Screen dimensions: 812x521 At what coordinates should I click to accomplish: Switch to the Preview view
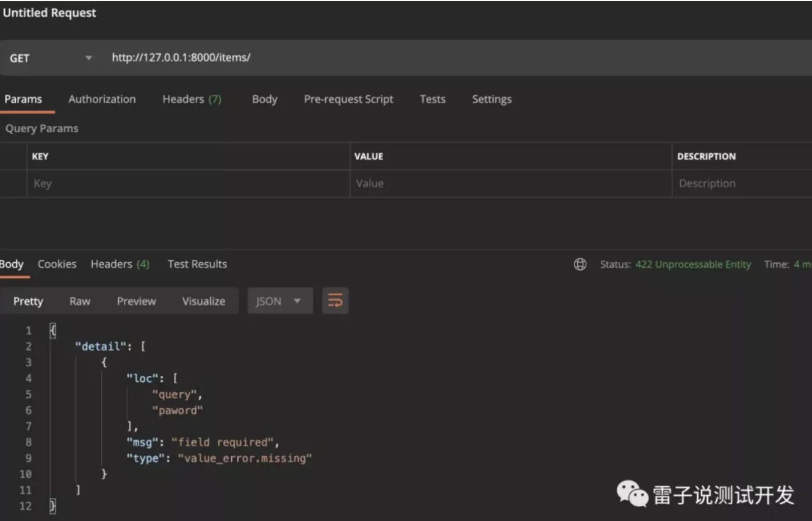pos(136,301)
